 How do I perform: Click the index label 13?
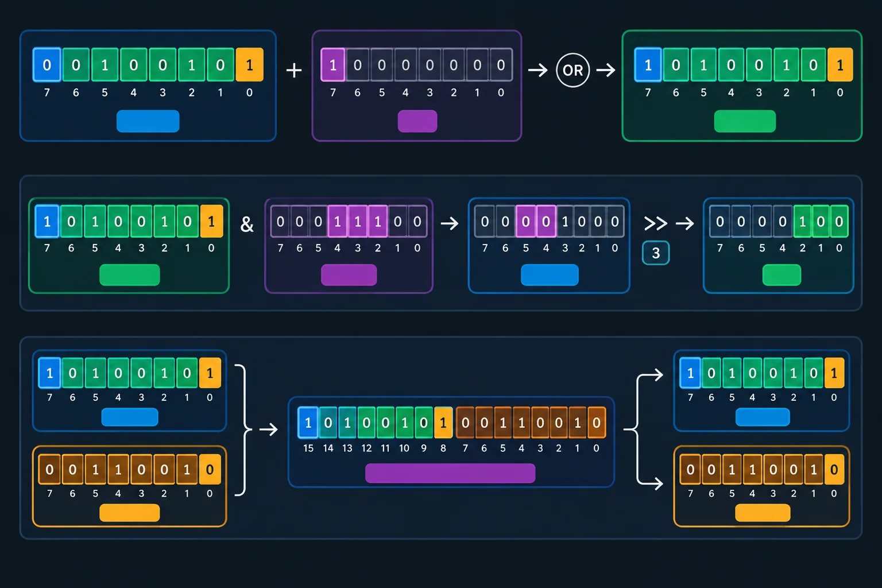[347, 448]
